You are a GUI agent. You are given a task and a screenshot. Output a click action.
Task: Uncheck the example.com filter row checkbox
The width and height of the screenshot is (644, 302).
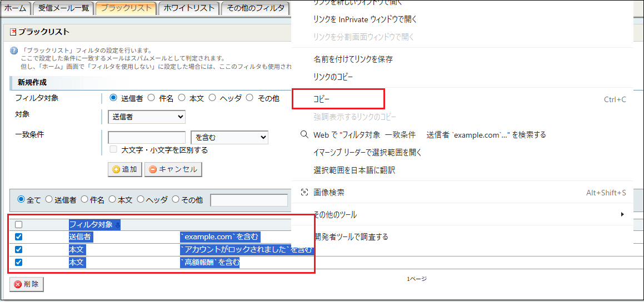(19, 237)
